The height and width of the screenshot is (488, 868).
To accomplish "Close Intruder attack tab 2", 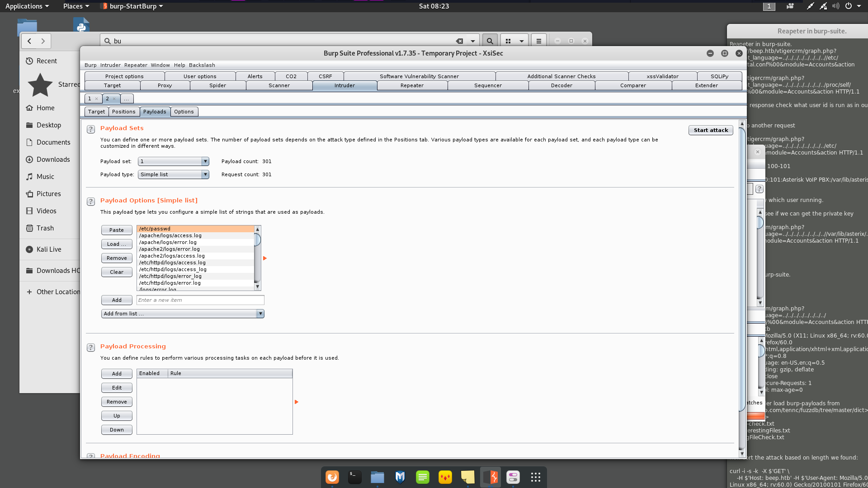I will point(114,99).
